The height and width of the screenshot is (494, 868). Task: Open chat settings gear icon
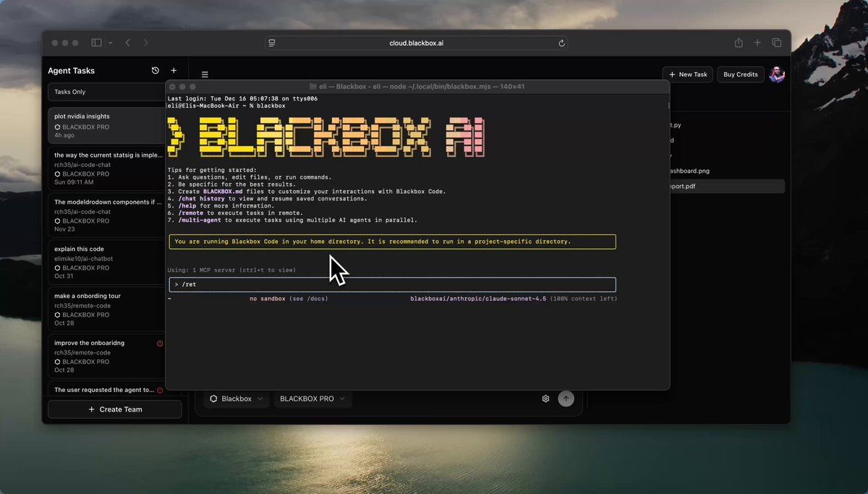pyautogui.click(x=546, y=399)
